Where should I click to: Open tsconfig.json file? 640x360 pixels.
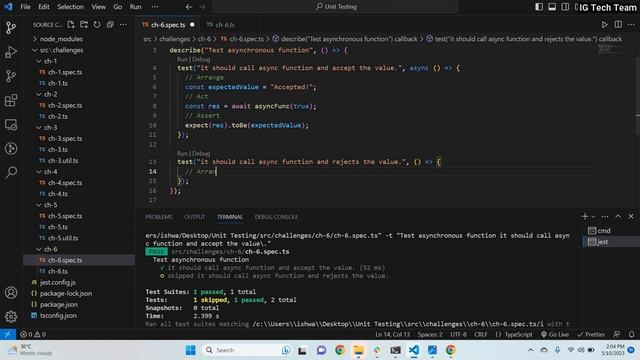(x=58, y=316)
